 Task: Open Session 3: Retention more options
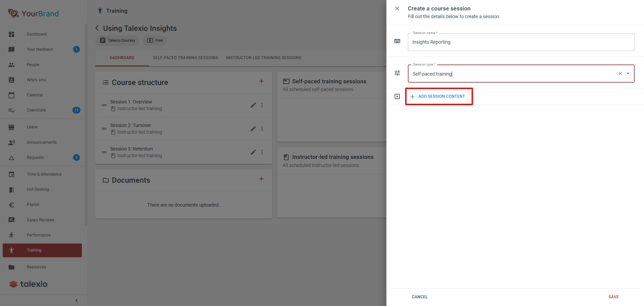coord(262,152)
